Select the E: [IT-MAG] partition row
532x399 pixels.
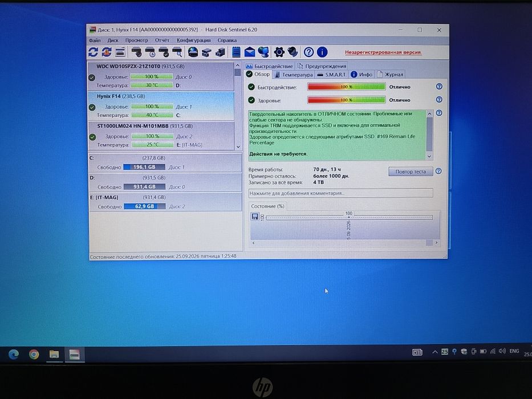pyautogui.click(x=165, y=202)
